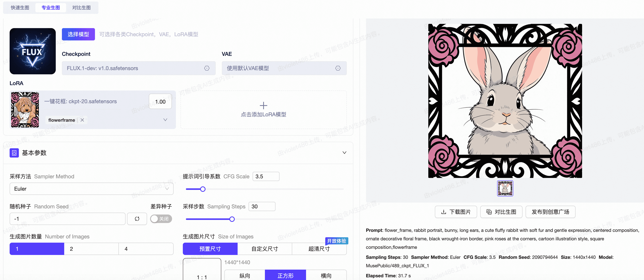Click the 选择模型 button
This screenshot has width=644, height=280.
point(78,34)
